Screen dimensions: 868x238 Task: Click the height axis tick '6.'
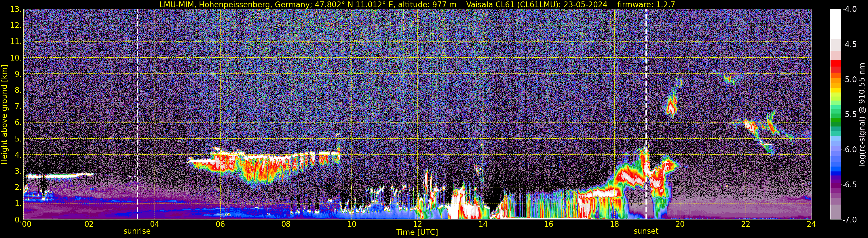click(18, 122)
